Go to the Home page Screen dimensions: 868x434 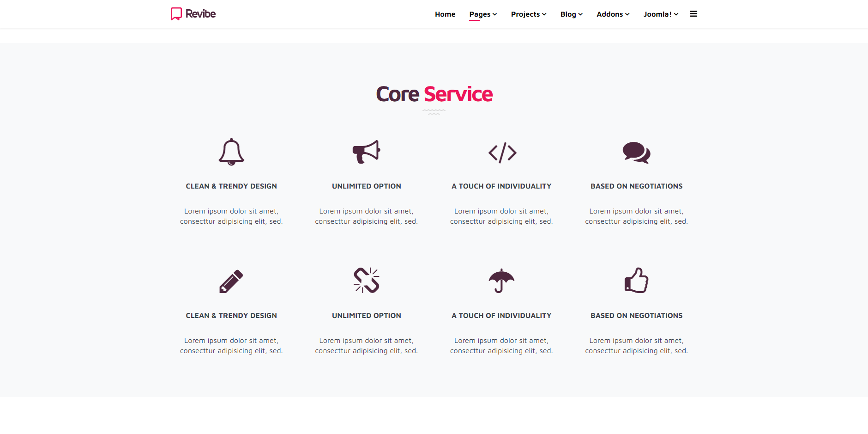pyautogui.click(x=445, y=14)
